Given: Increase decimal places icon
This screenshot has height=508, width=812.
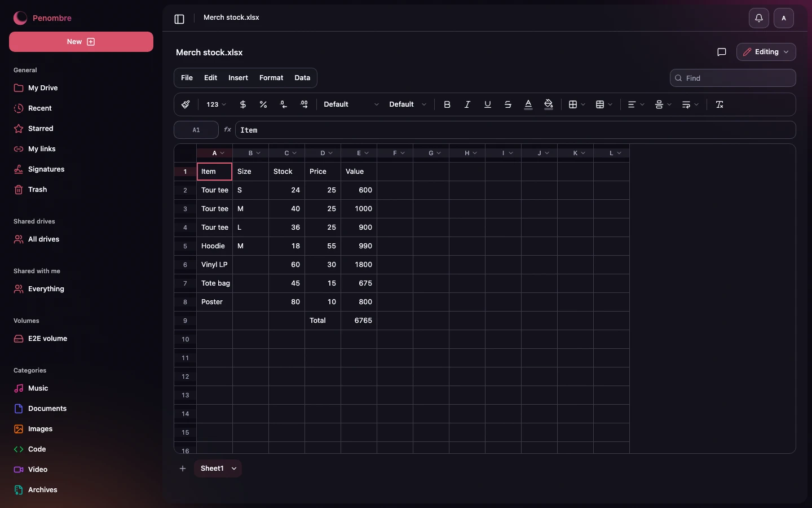Looking at the screenshot, I should pyautogui.click(x=304, y=104).
